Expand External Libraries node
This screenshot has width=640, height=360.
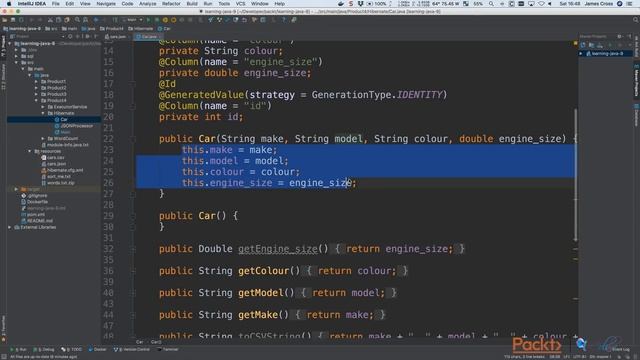pos(10,227)
